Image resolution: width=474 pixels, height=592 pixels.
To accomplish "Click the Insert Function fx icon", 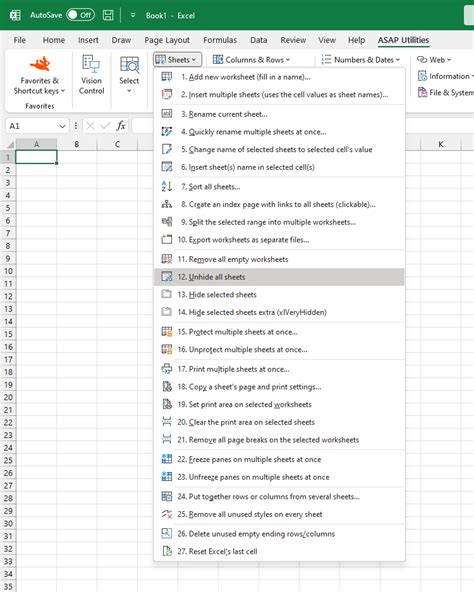I will [121, 126].
